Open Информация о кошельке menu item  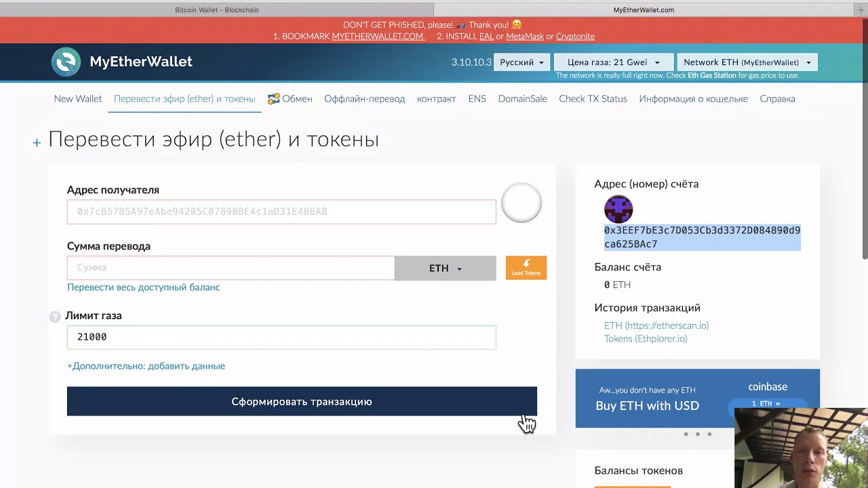coord(693,99)
